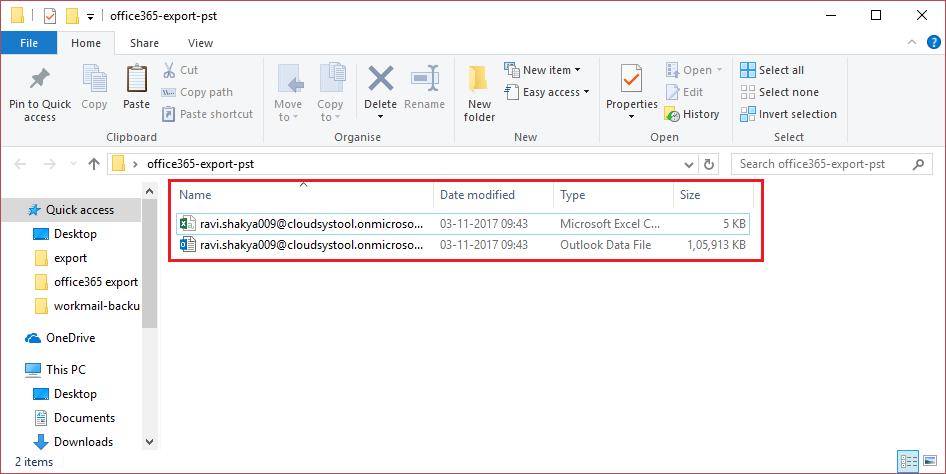Choose Copy path in Clipboard group

tap(197, 92)
